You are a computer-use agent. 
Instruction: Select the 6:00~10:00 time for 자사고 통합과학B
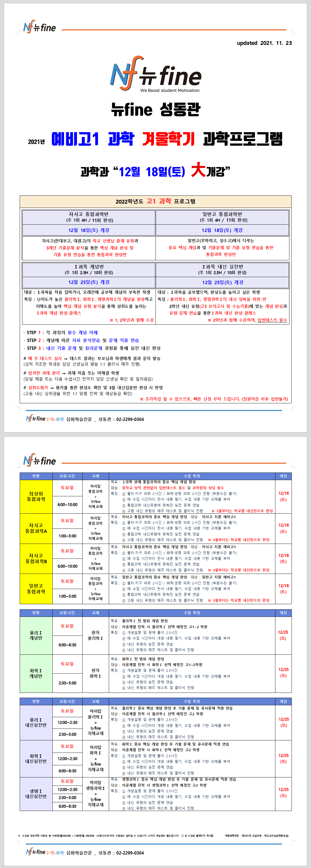67,566
